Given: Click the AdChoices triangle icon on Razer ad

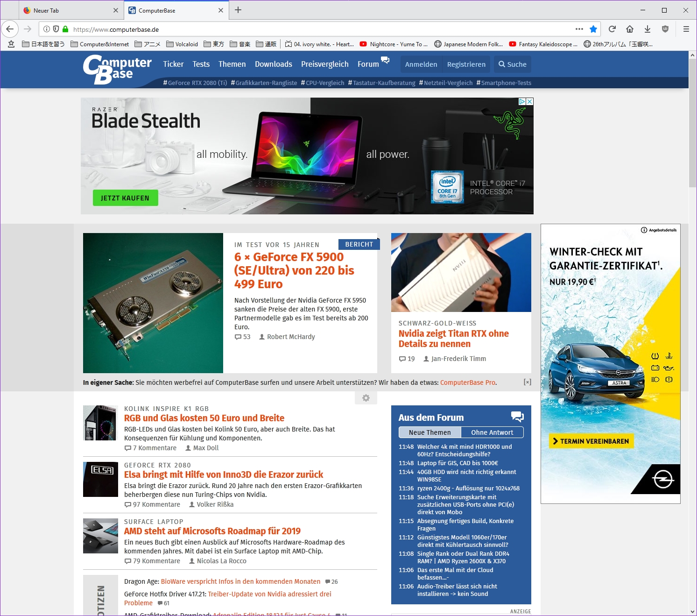Looking at the screenshot, I should tap(522, 101).
